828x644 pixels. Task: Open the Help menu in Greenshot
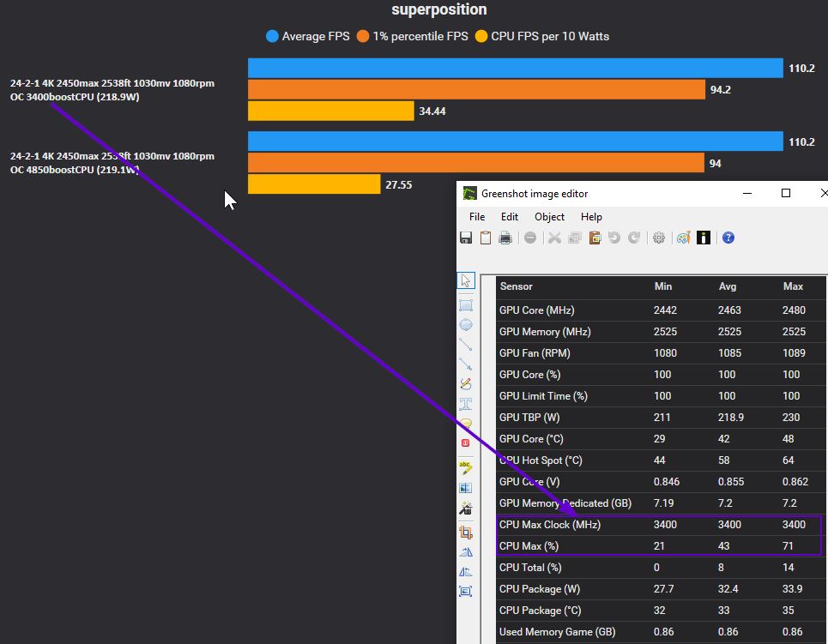[x=591, y=217]
